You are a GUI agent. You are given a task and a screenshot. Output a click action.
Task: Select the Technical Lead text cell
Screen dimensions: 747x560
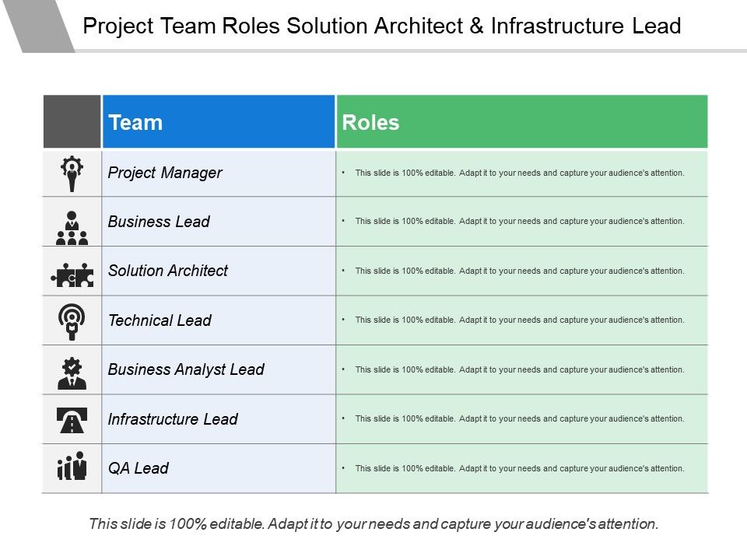pos(160,320)
